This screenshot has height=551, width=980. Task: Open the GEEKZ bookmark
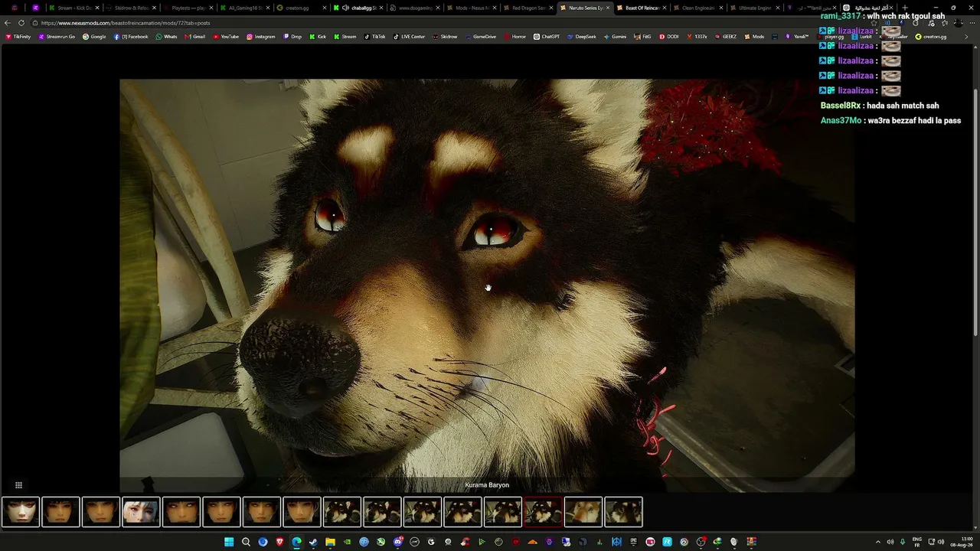[x=725, y=37]
